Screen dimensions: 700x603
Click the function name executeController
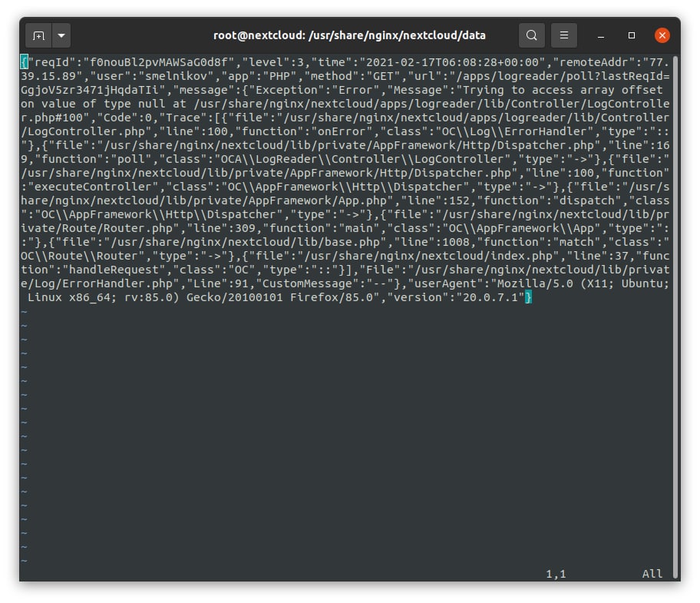92,187
